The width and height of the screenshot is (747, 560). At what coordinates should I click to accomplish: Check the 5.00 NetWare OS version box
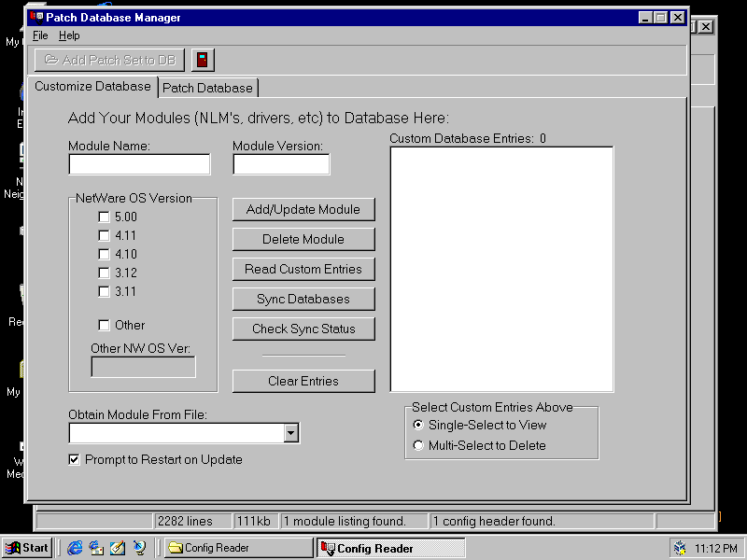[x=104, y=217]
